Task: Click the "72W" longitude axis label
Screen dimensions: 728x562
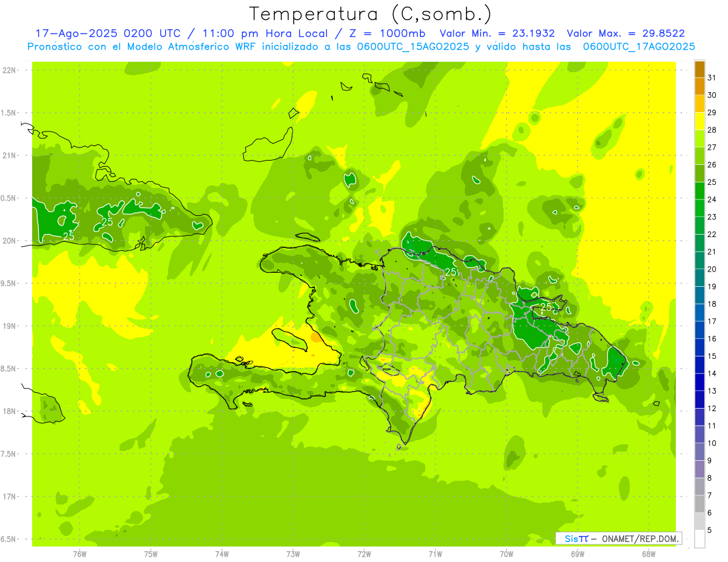Action: pyautogui.click(x=364, y=554)
